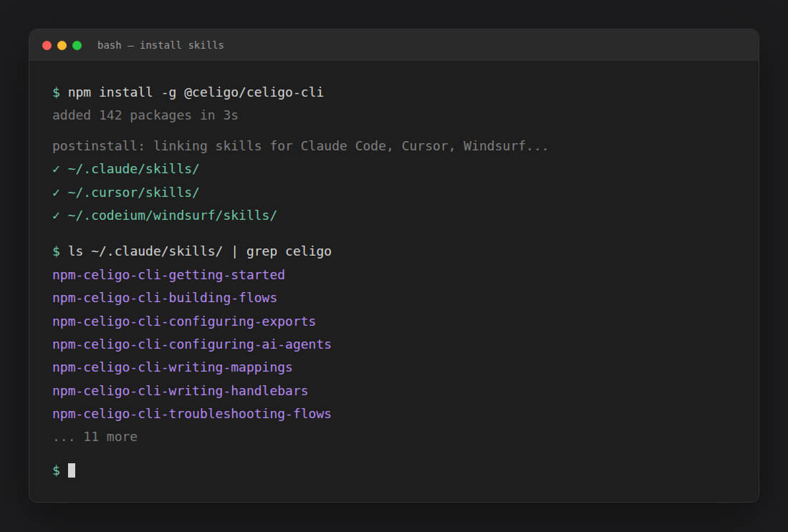Click the terminal cursor block at the last prompt
The width and height of the screenshot is (788, 532).
click(x=72, y=470)
